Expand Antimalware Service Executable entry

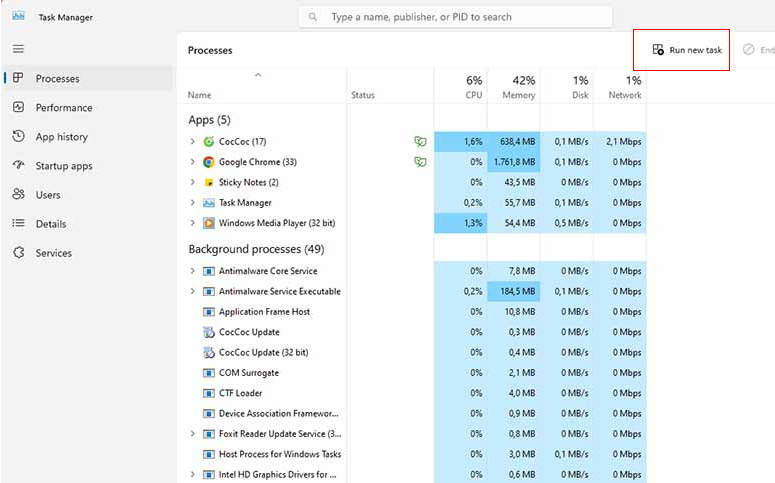(x=193, y=292)
